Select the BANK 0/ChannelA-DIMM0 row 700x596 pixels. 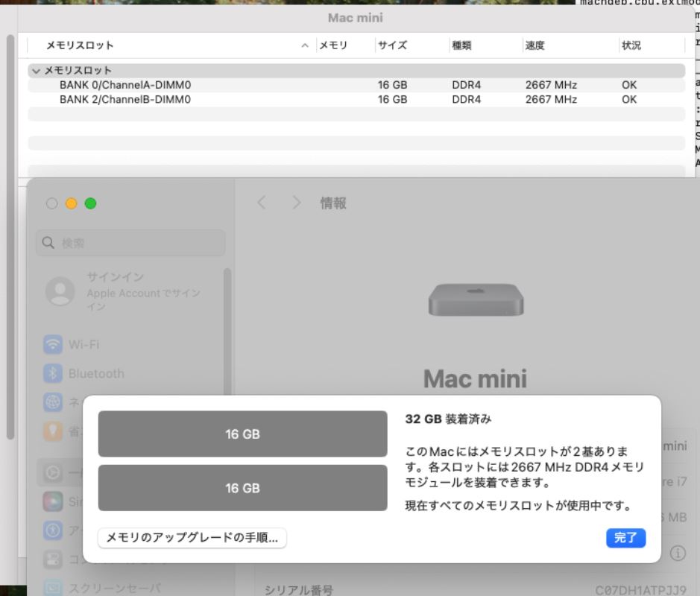click(x=356, y=85)
